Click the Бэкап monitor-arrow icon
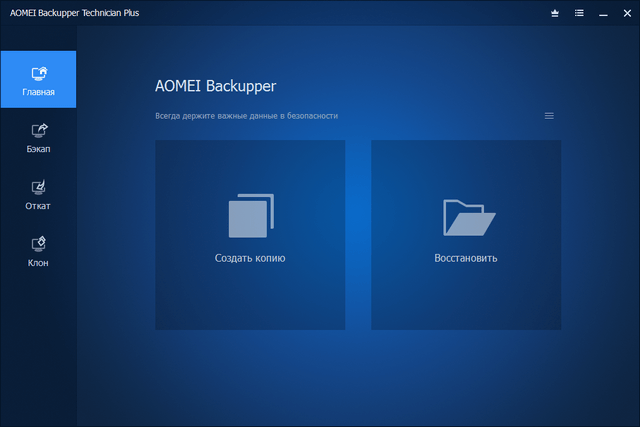640x427 pixels. (x=39, y=130)
